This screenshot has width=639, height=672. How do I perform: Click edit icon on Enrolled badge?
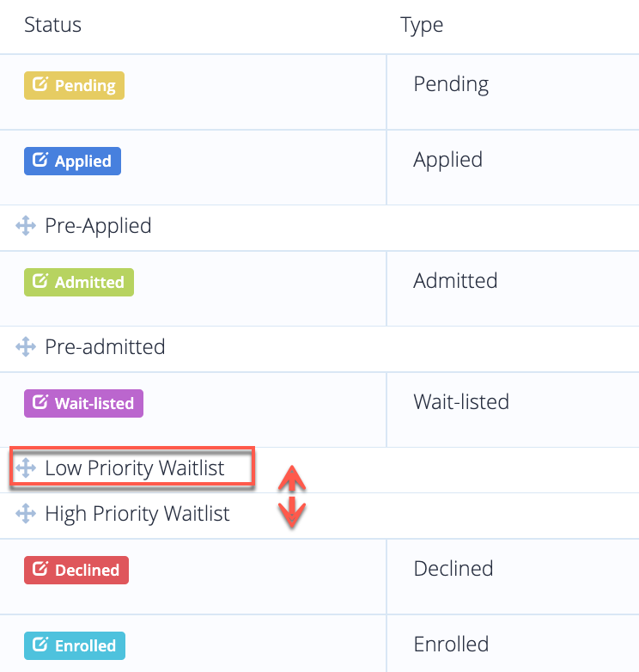point(40,645)
